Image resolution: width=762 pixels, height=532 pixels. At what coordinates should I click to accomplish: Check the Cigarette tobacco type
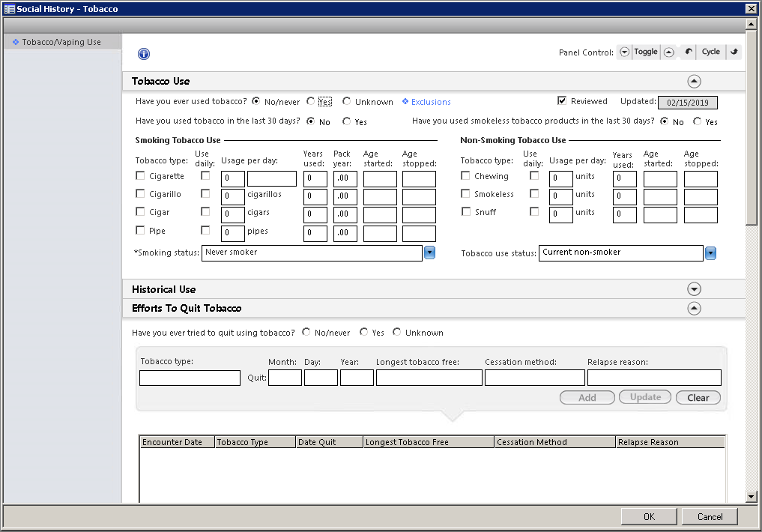(x=140, y=175)
